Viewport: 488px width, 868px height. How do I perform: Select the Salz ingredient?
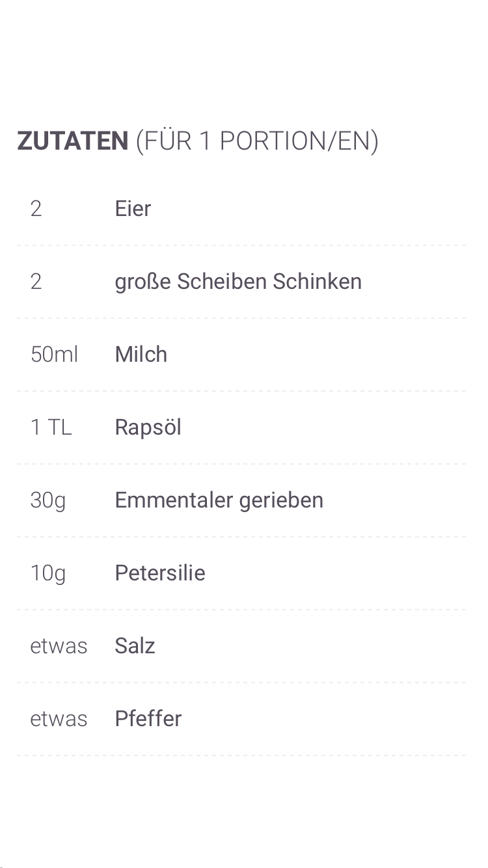point(135,646)
